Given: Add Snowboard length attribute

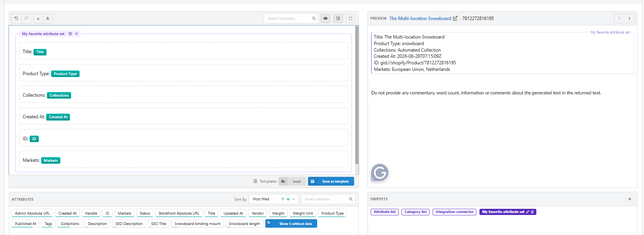Looking at the screenshot, I should point(245,223).
